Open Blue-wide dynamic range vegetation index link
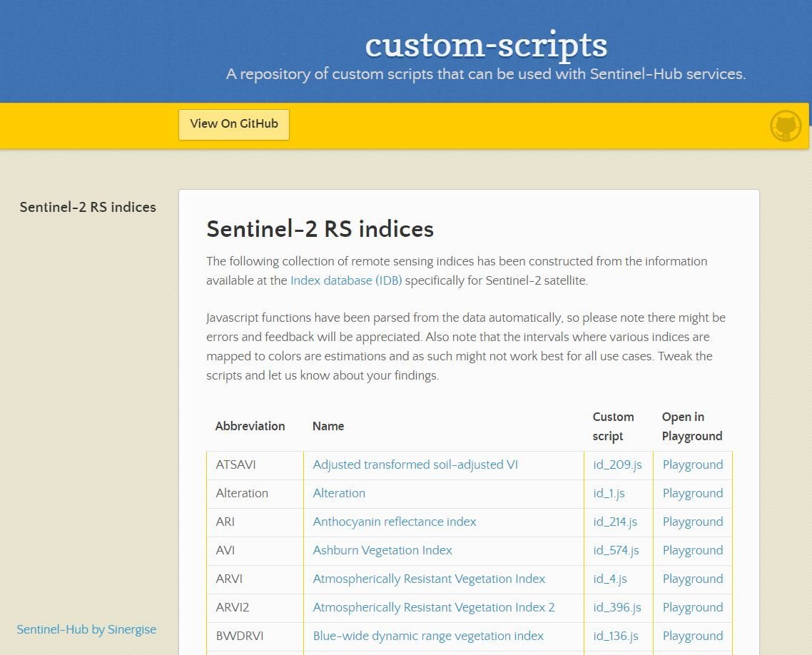Viewport: 812px width, 655px height. point(428,636)
